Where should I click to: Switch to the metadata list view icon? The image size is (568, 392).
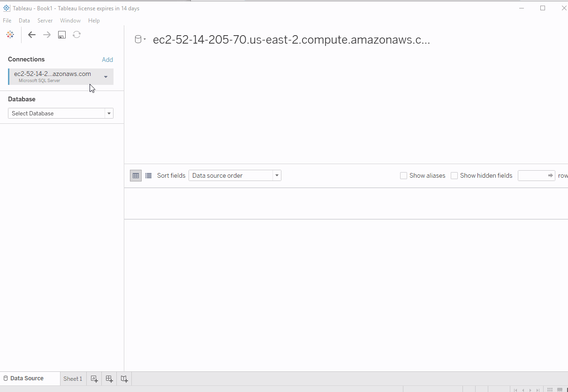tap(148, 175)
